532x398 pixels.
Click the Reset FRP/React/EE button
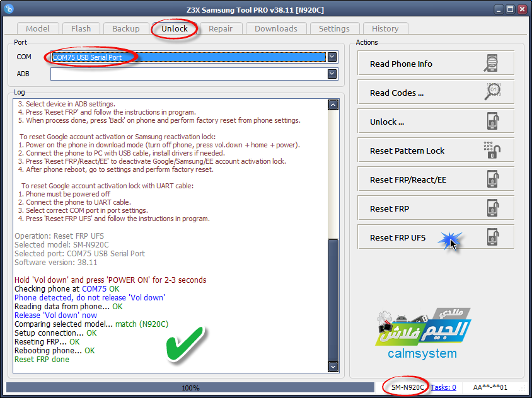pyautogui.click(x=436, y=179)
